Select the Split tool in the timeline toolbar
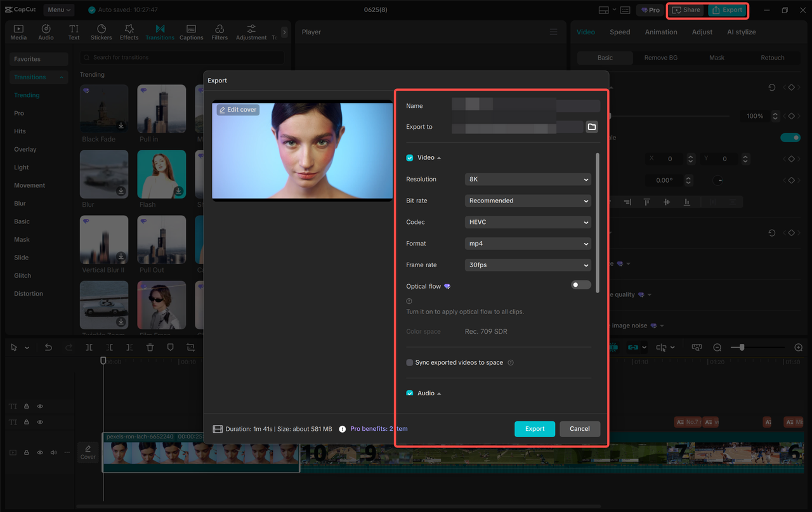This screenshot has width=812, height=512. point(89,347)
